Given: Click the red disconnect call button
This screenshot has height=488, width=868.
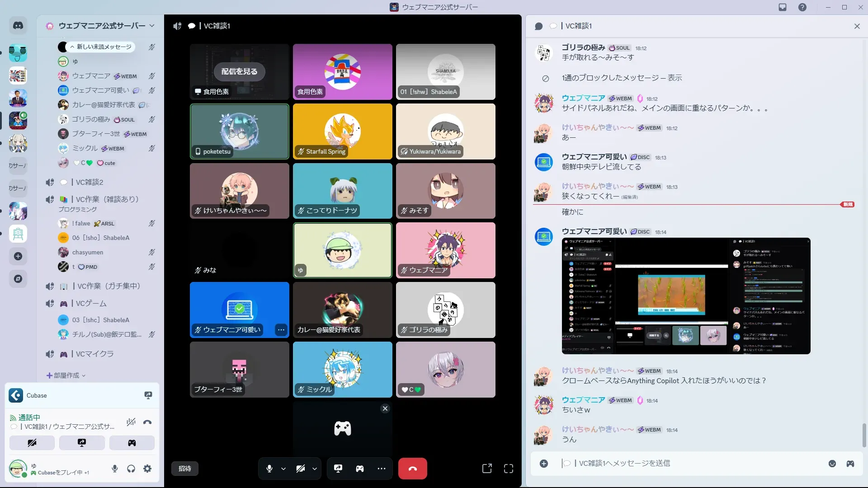Looking at the screenshot, I should (412, 469).
